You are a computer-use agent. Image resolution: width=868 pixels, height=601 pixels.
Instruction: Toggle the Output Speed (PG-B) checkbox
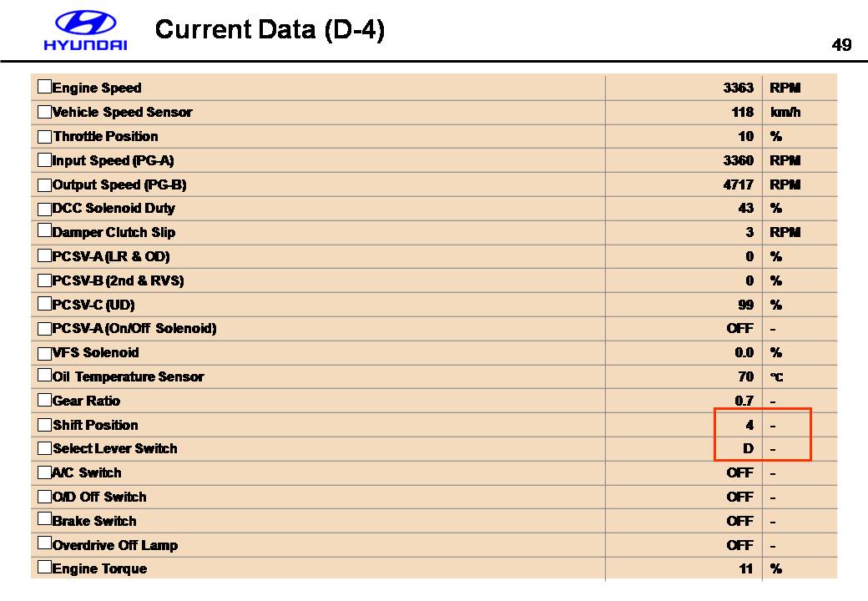[44, 184]
